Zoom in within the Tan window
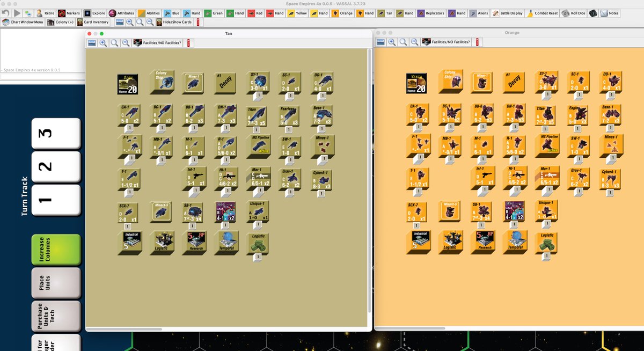The image size is (644, 351). (103, 42)
